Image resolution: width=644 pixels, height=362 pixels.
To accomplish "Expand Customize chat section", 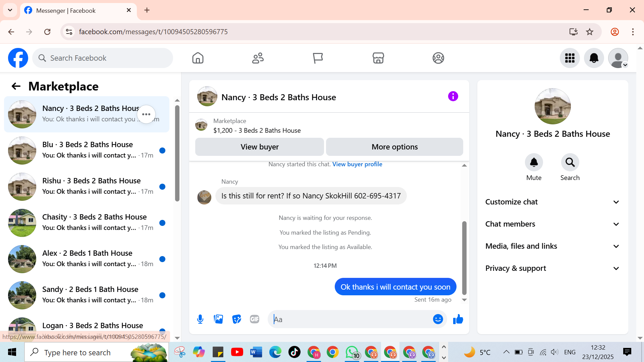I will pyautogui.click(x=552, y=202).
